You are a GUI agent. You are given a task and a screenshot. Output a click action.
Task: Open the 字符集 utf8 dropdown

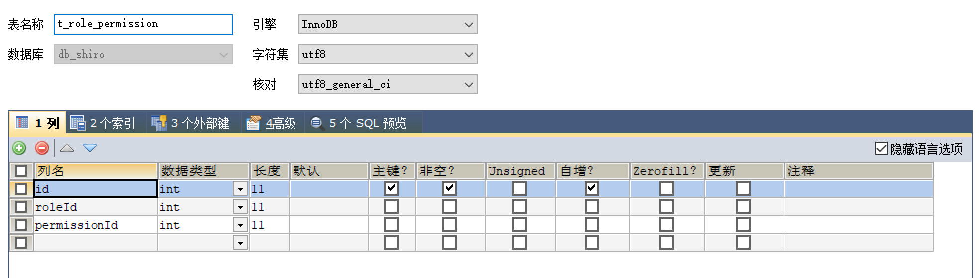pos(388,54)
